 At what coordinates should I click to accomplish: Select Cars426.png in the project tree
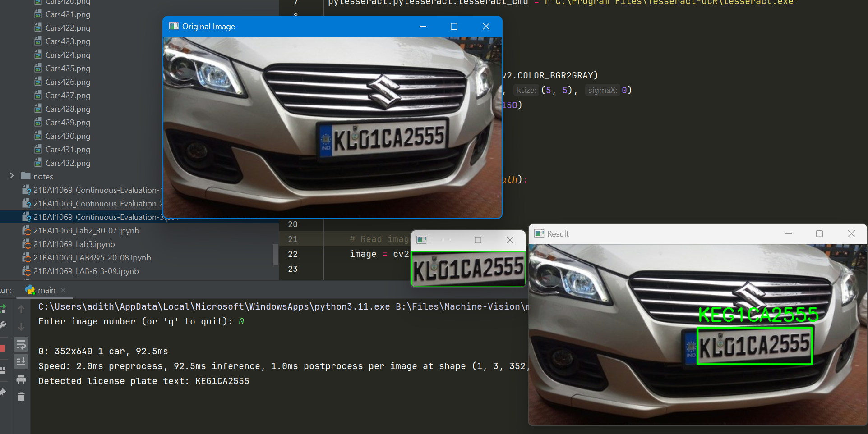[x=68, y=82]
